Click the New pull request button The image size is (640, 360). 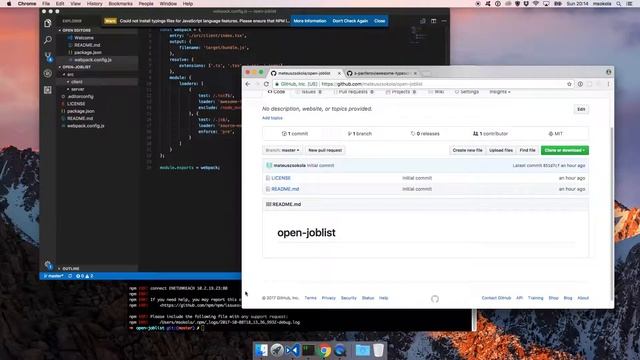pos(325,150)
